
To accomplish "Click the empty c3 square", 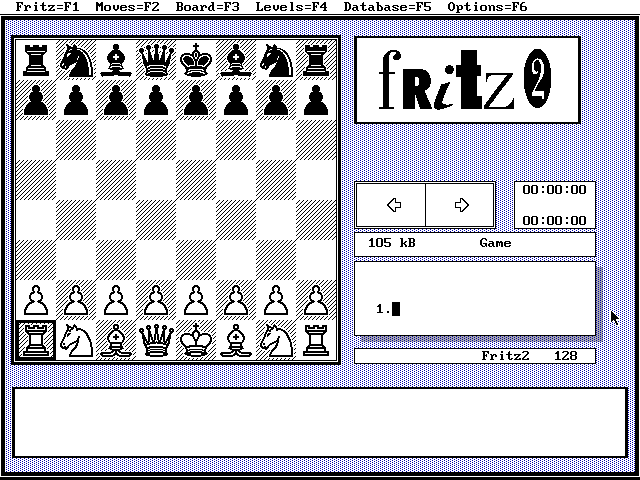I will pos(116,260).
